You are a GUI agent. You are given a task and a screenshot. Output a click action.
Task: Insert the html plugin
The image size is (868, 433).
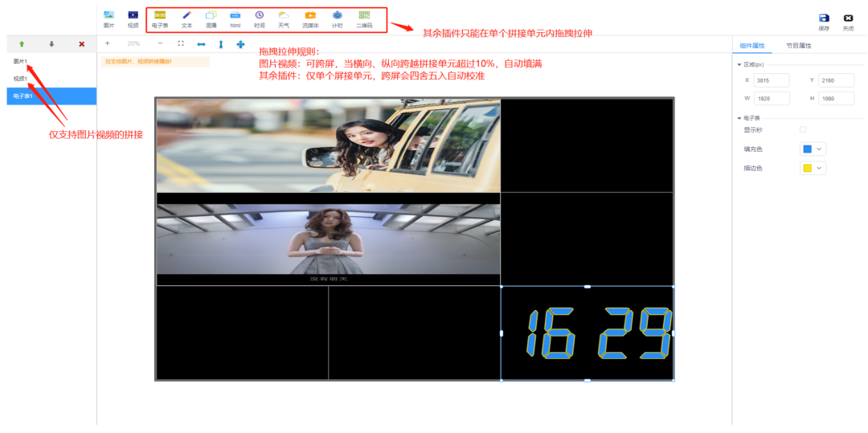pyautogui.click(x=235, y=19)
